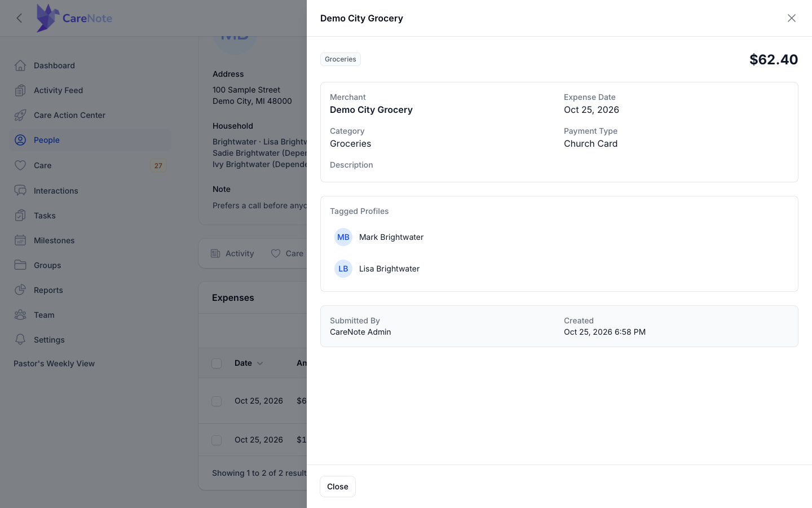
Task: Click the Demo City Grocery merchant value
Action: pos(371,110)
